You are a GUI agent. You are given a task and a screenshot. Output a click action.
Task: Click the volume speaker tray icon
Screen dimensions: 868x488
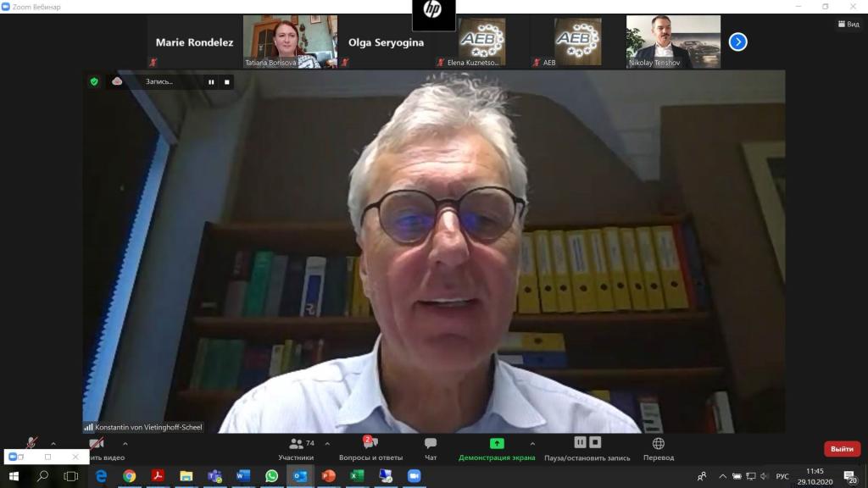(765, 476)
